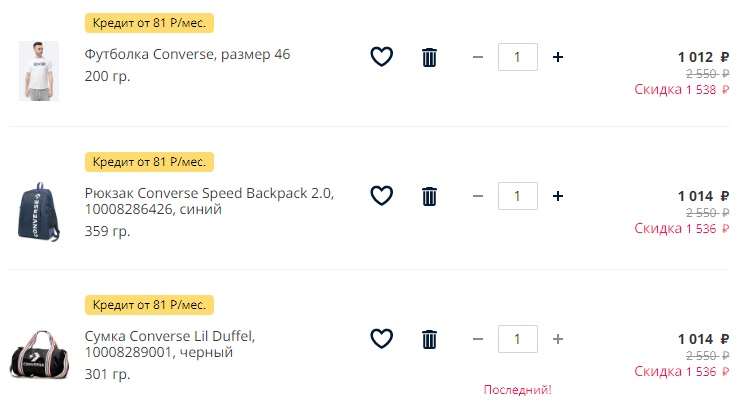Add Рюкзак Converse Speed Backpack to favorites
Screen dimensions: 737x401
[x=382, y=196]
